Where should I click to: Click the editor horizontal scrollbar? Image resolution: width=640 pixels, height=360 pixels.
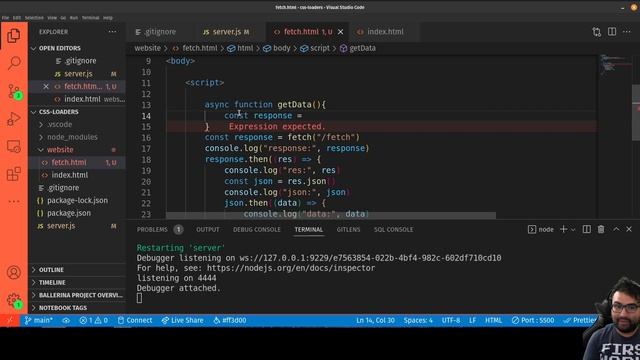(x=331, y=215)
